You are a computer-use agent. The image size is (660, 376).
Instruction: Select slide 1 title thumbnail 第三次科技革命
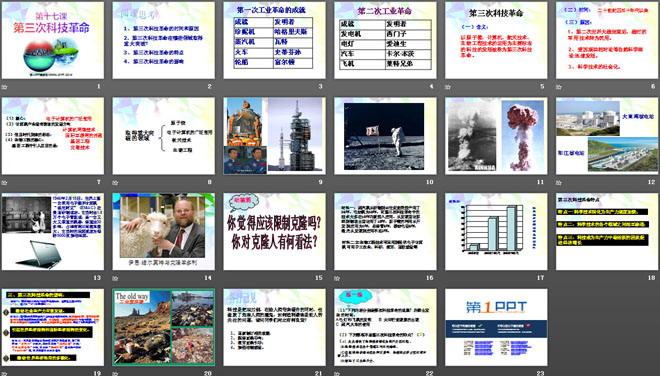(x=53, y=40)
